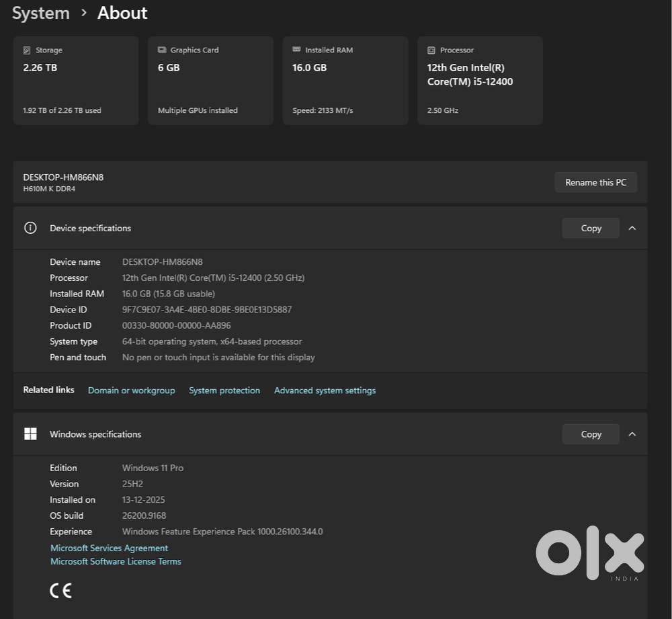The height and width of the screenshot is (619, 672).
Task: Collapse the Windows specifications section
Action: click(x=632, y=434)
